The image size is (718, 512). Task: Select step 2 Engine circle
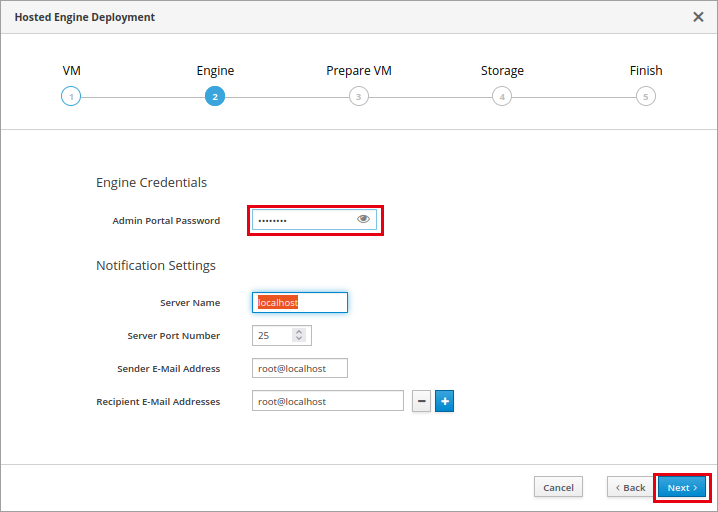pos(215,96)
